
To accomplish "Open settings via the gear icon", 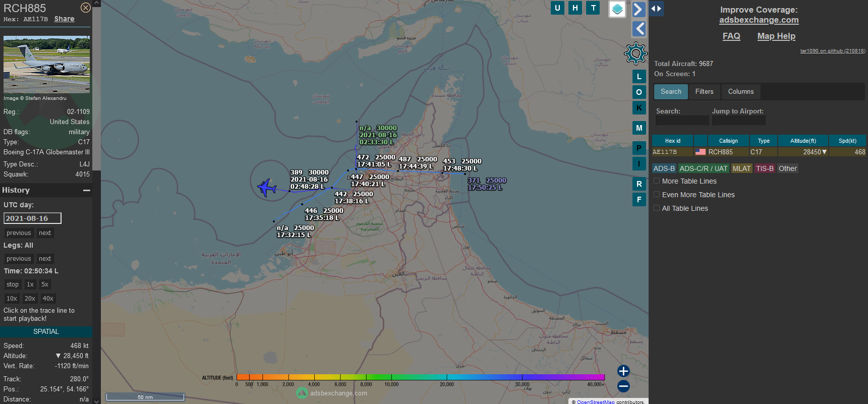I will [635, 53].
